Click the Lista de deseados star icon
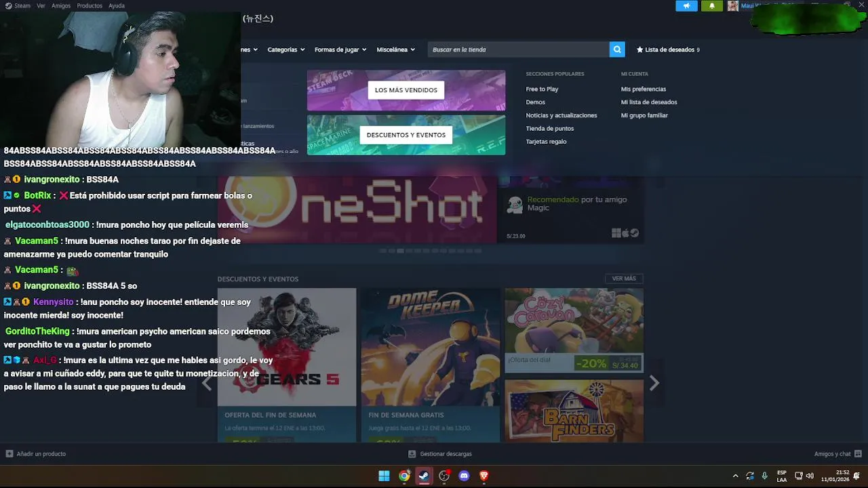868x488 pixels. point(639,49)
